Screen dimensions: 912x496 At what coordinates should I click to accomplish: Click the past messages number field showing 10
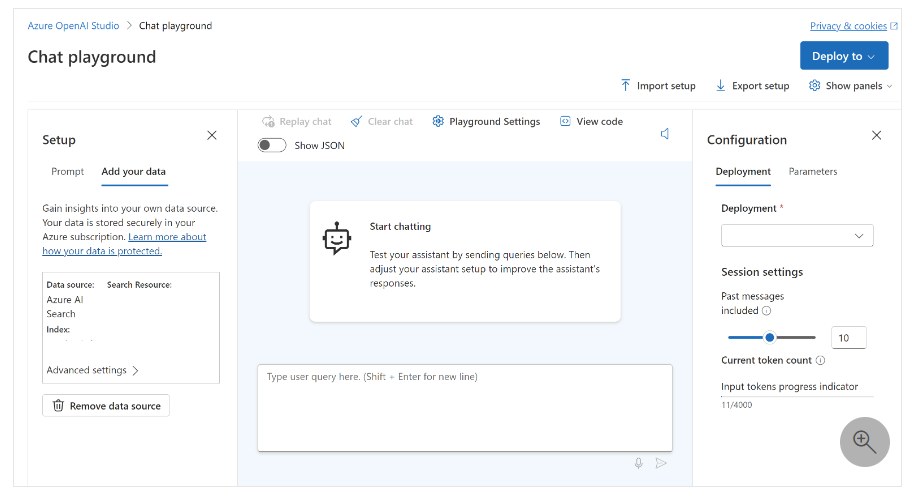tap(849, 337)
